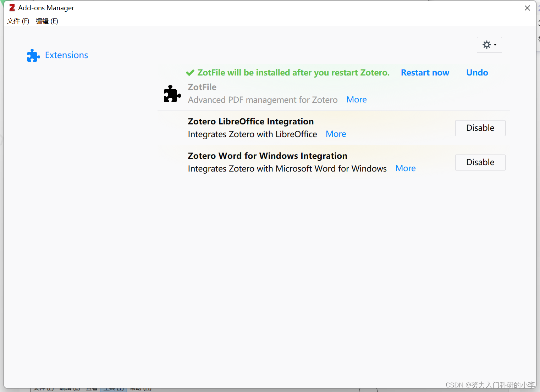This screenshot has height=392, width=540.
Task: Click 'Integrates Zotero with LibreOffice' description
Action: pos(252,134)
